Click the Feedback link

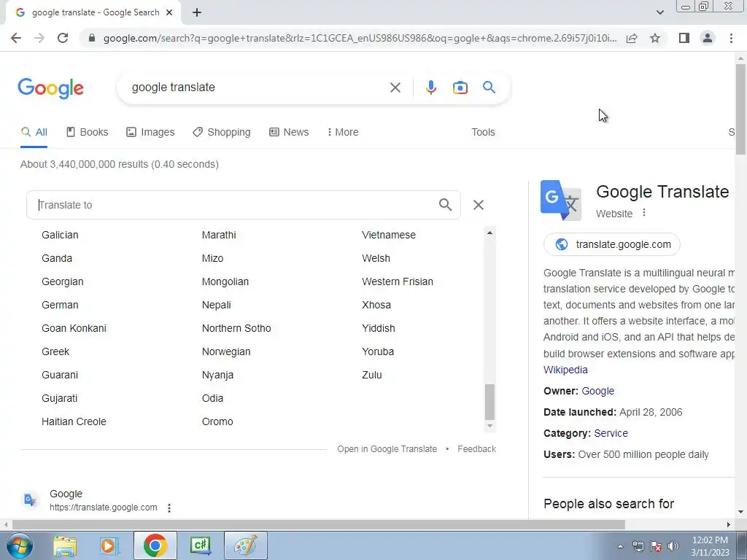(476, 449)
